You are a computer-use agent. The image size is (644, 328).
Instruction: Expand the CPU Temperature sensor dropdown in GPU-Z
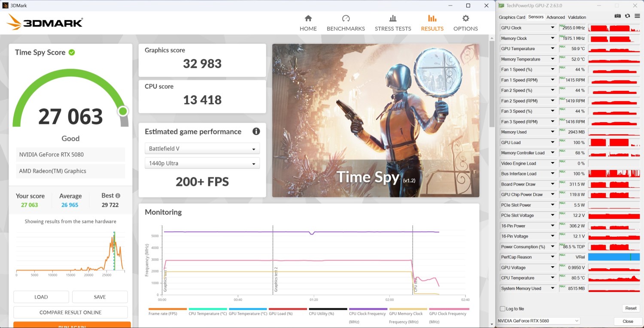point(553,278)
